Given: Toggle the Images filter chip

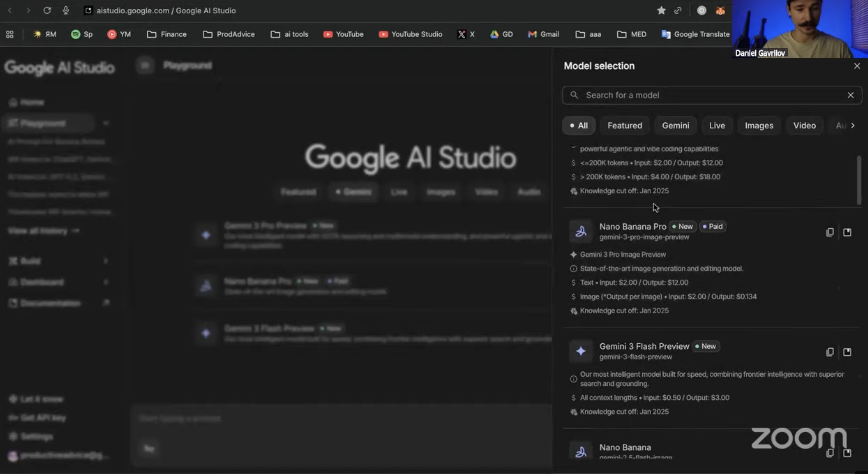Looking at the screenshot, I should [759, 126].
